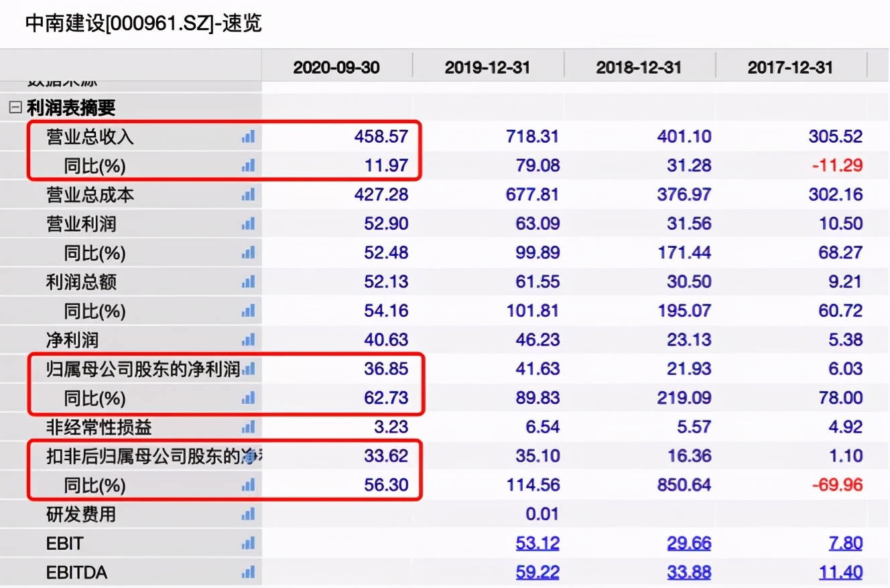The width and height of the screenshot is (890, 588).
Task: Open chart icon for 营业利润 row
Action: (x=249, y=224)
